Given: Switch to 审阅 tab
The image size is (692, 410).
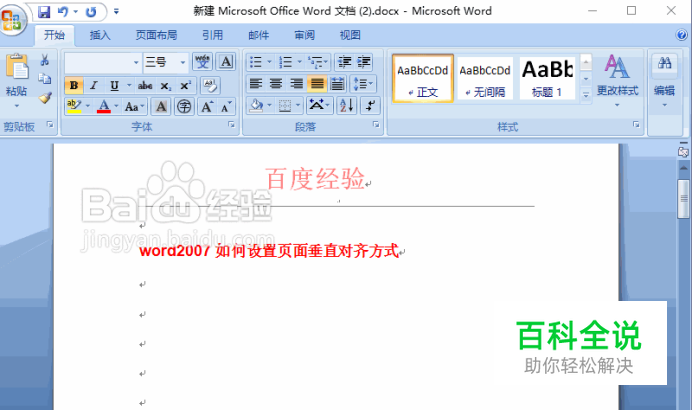Looking at the screenshot, I should click(x=305, y=35).
